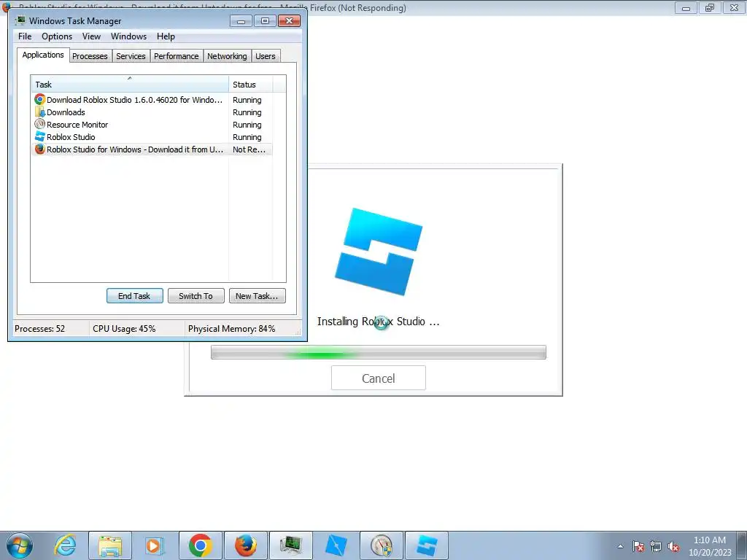Open the Help menu in Task Manager
The image size is (747, 560).
pos(166,36)
